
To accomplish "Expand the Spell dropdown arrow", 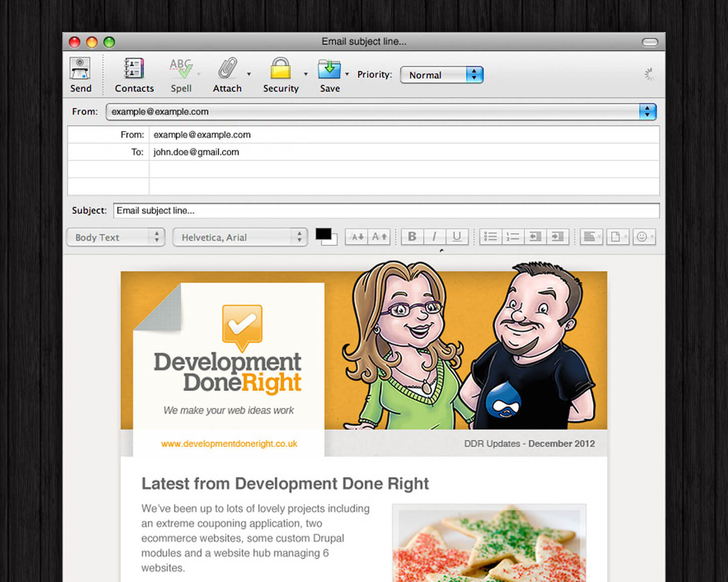I will [199, 74].
